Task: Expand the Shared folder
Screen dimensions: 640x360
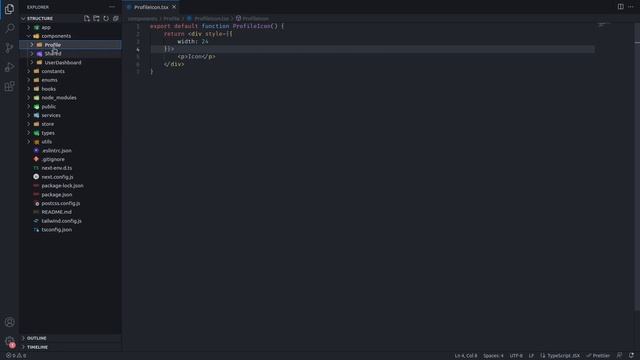Action: click(71, 53)
